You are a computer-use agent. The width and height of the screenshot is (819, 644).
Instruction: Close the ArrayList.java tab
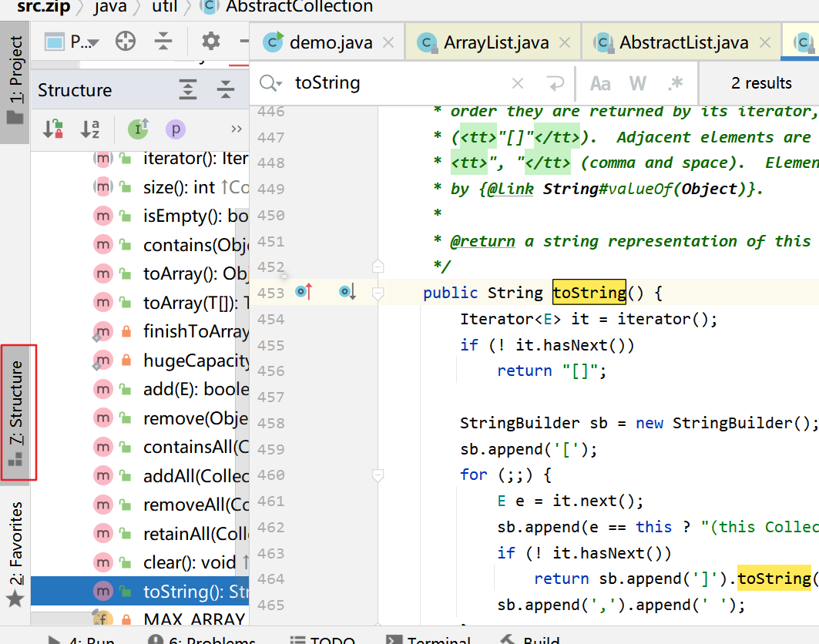(565, 43)
